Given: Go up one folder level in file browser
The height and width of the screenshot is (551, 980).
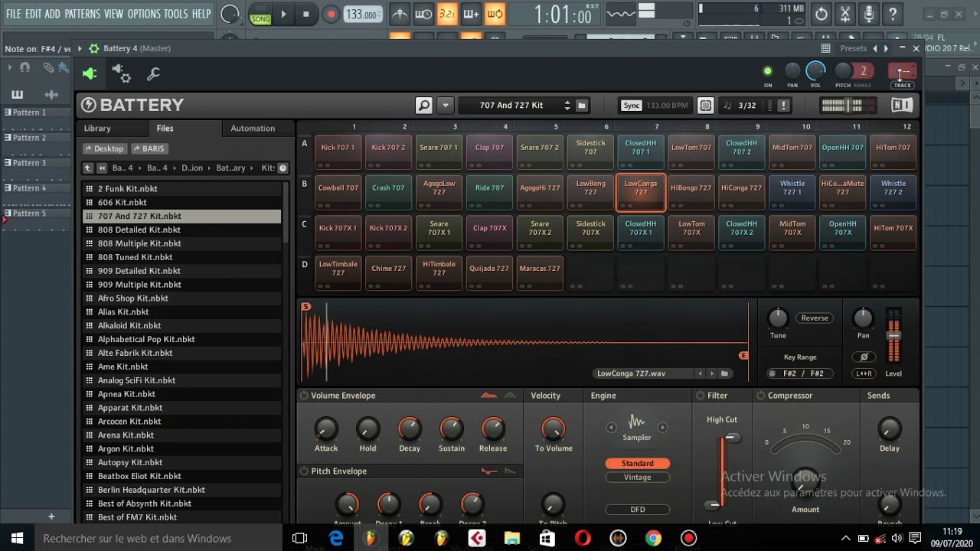Looking at the screenshot, I should (x=88, y=168).
